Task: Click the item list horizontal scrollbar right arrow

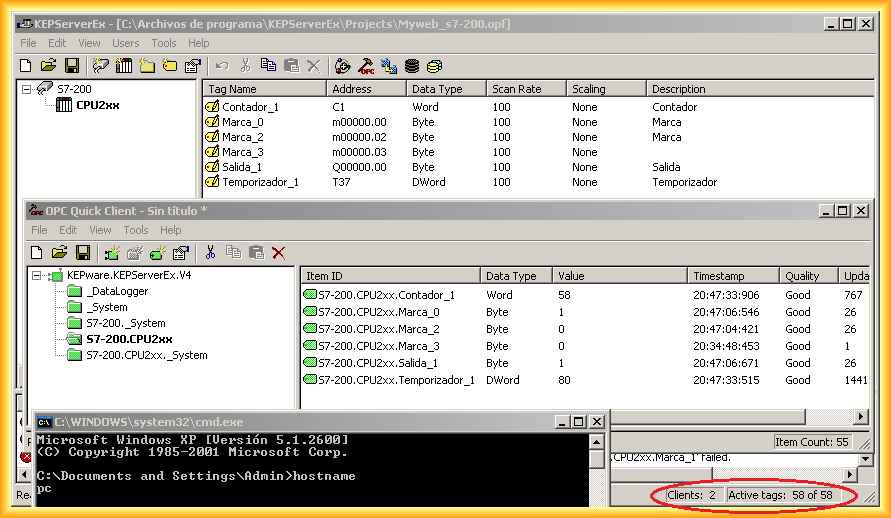Action: coord(861,417)
